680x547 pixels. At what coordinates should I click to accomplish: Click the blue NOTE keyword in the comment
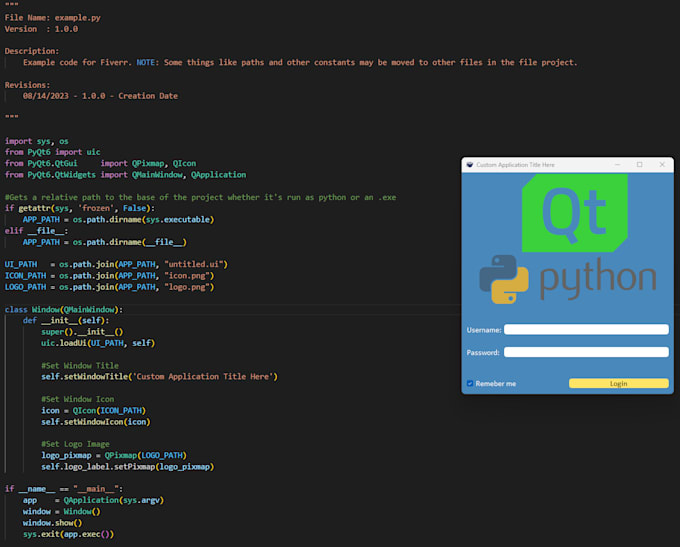tap(146, 62)
